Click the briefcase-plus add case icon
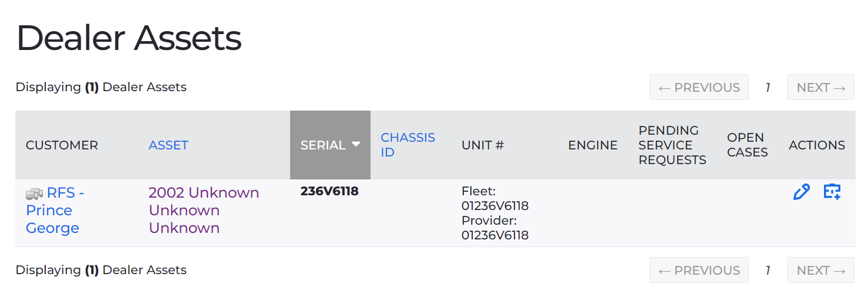Image resolution: width=868 pixels, height=300 pixels. tap(832, 192)
